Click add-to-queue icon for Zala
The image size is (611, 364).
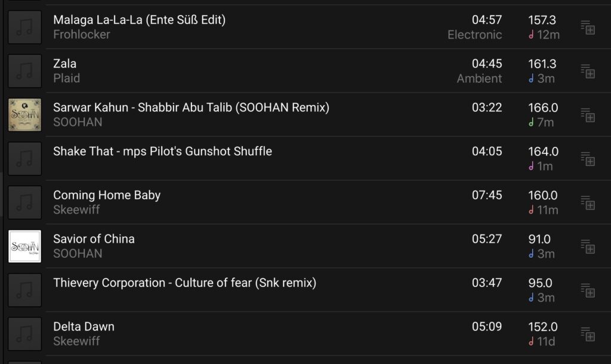pyautogui.click(x=588, y=72)
